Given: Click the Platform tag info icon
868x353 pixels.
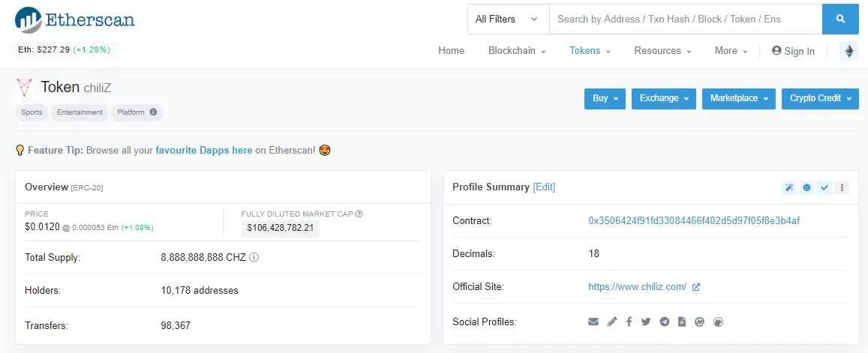Looking at the screenshot, I should 153,112.
